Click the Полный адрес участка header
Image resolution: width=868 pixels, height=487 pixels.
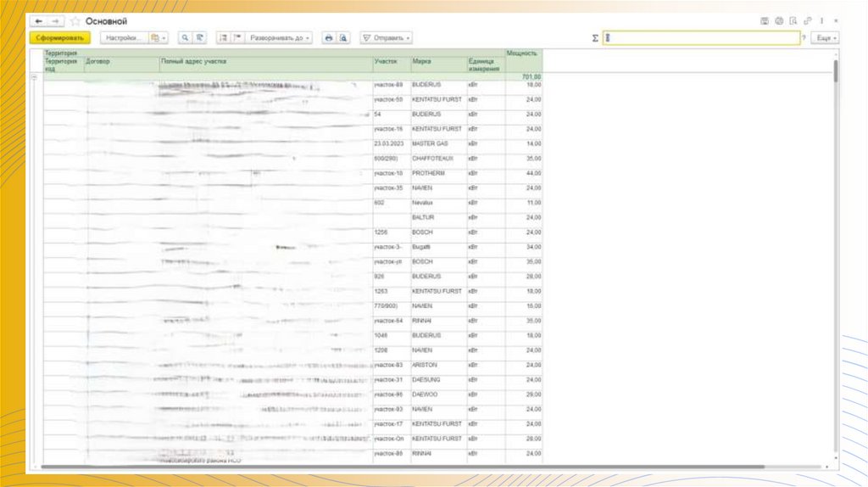[x=265, y=64]
